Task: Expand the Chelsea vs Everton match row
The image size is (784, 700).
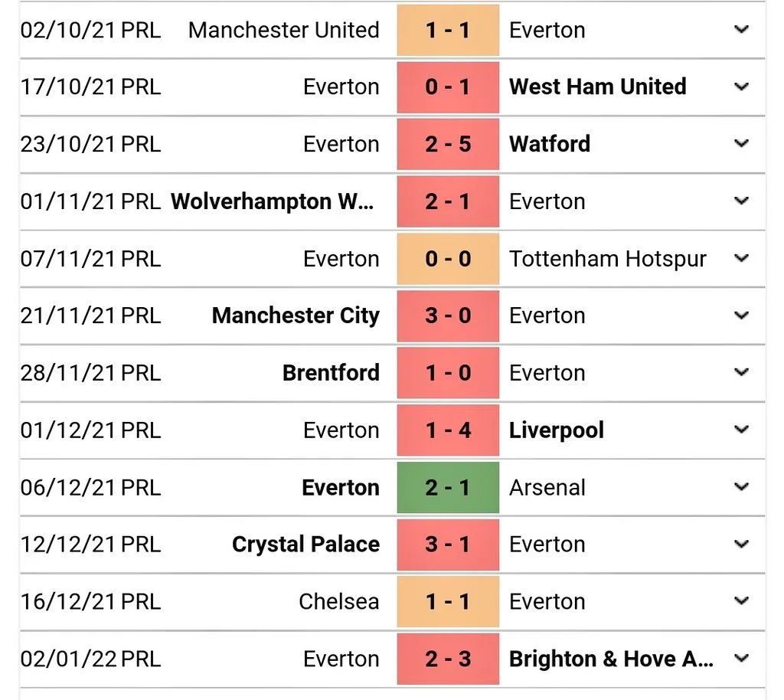Action: (x=741, y=601)
